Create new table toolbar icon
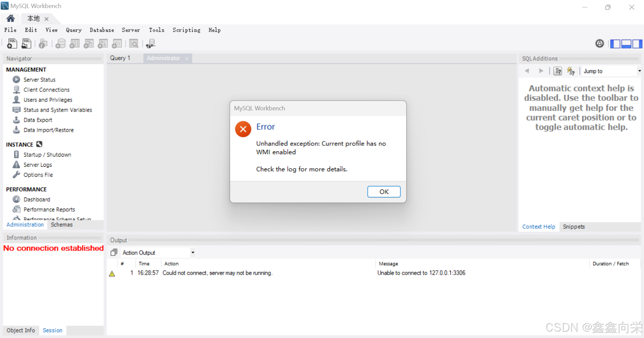Image resolution: width=644 pixels, height=338 pixels. pyautogui.click(x=74, y=44)
